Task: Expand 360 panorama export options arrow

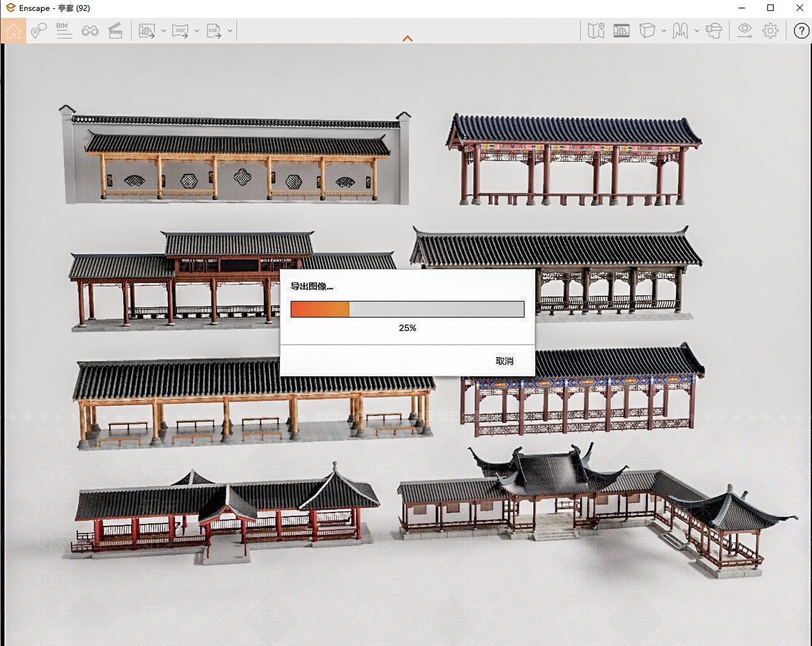Action: pos(197,31)
